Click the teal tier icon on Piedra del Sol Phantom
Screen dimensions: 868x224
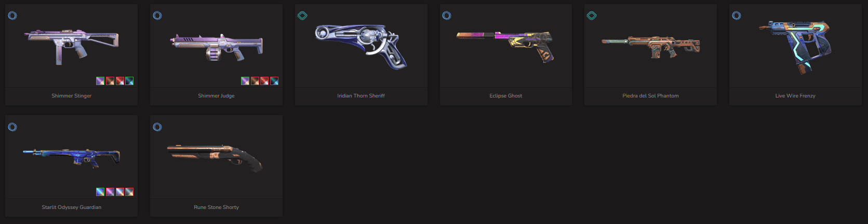click(x=592, y=16)
